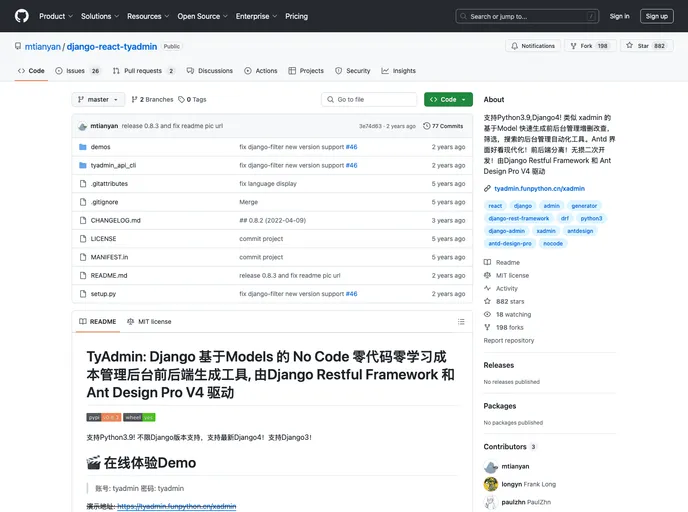
Task: Click the branch icon next to 2 Branches
Action: click(x=134, y=100)
